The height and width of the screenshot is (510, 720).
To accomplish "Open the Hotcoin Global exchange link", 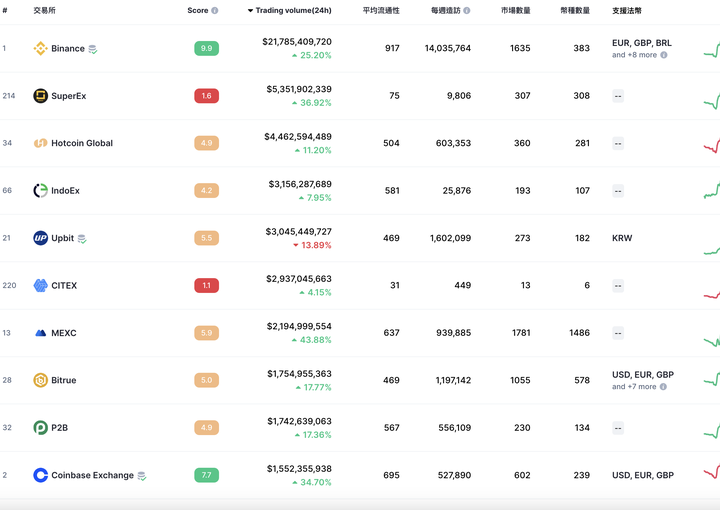I will pyautogui.click(x=82, y=143).
